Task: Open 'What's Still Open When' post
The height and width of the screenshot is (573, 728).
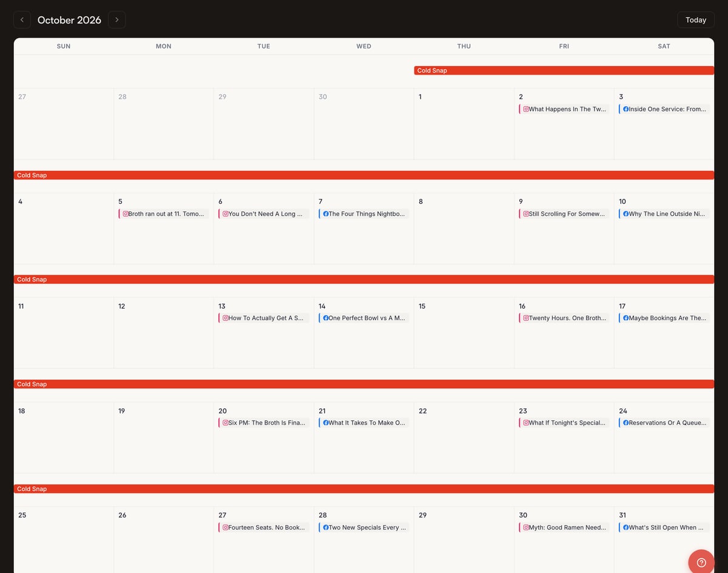Action: point(664,528)
